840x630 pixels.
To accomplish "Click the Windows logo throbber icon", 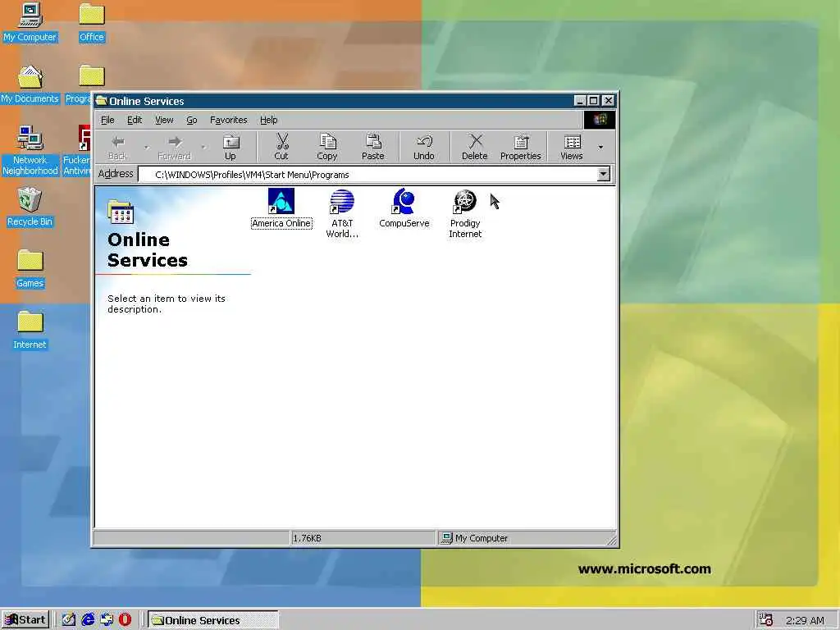I will coord(600,120).
